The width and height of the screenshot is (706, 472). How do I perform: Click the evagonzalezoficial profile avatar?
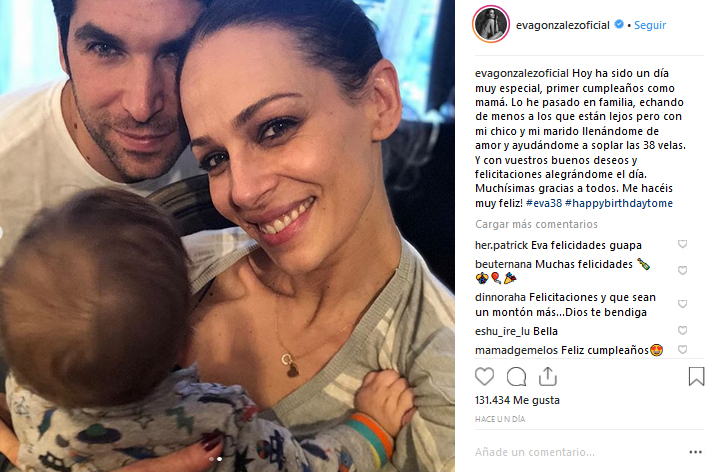click(x=491, y=24)
